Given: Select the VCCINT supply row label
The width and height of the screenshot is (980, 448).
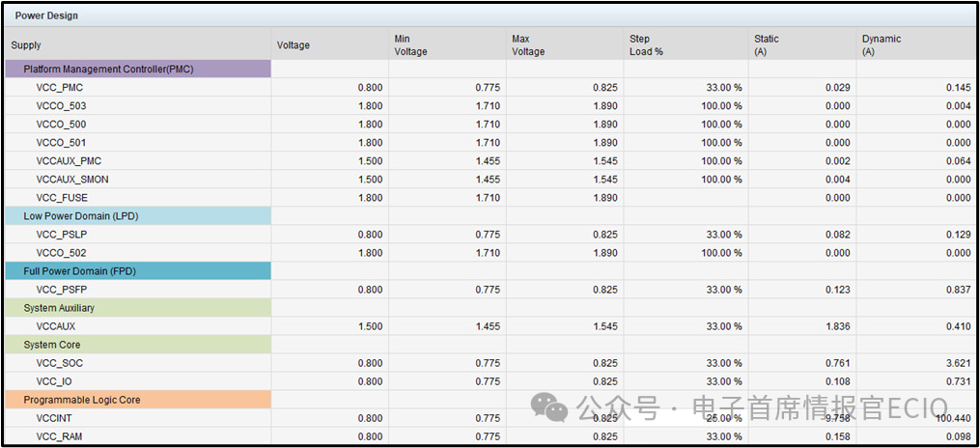Looking at the screenshot, I should (x=54, y=418).
